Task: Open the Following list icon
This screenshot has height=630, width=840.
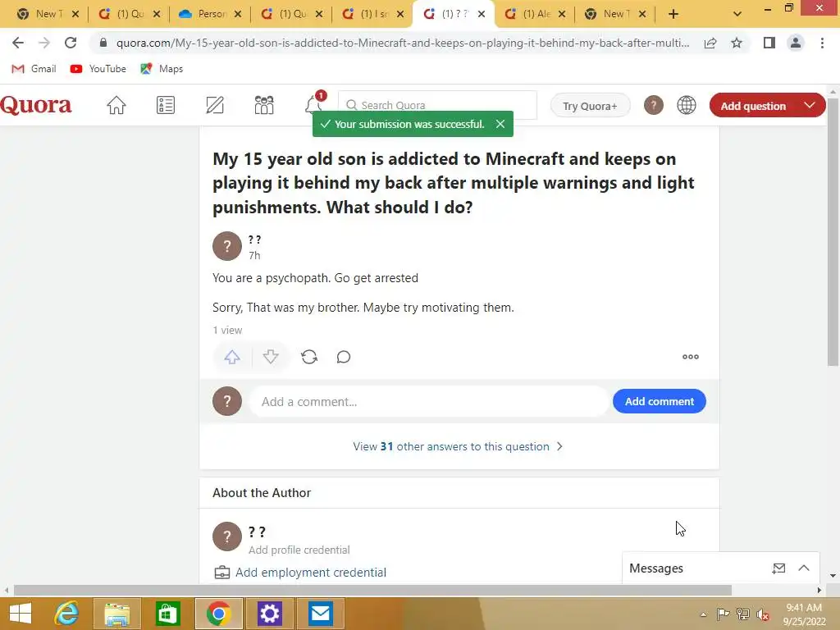Action: [x=166, y=105]
